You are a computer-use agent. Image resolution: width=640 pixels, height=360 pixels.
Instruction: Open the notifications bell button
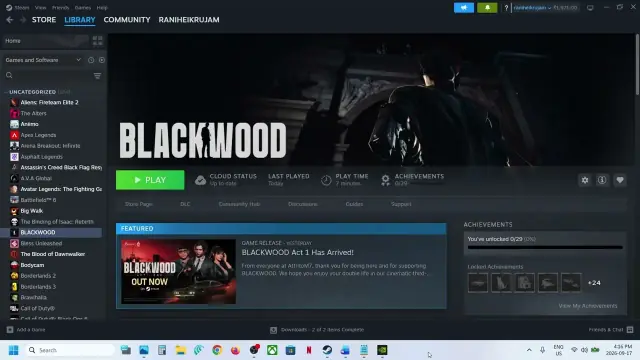(487, 7)
